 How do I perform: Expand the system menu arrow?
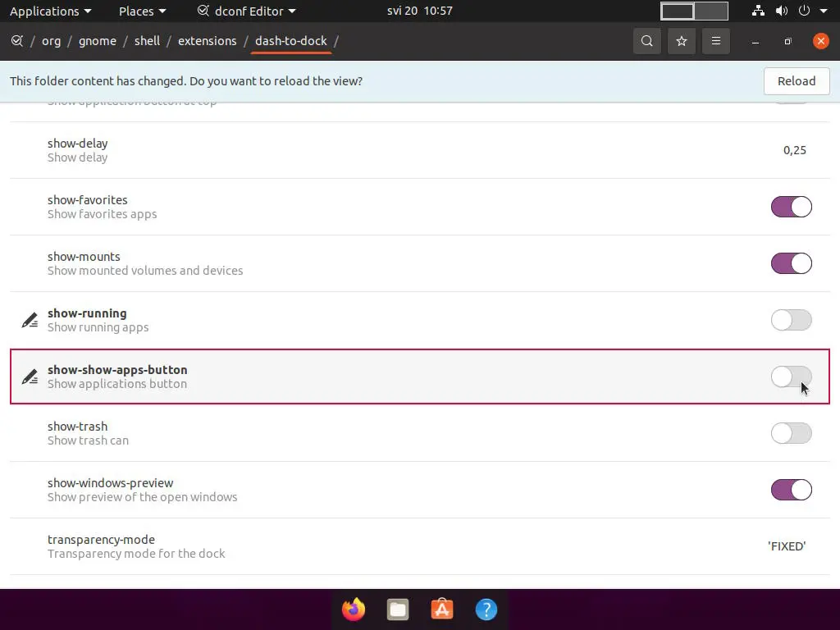pyautogui.click(x=824, y=11)
